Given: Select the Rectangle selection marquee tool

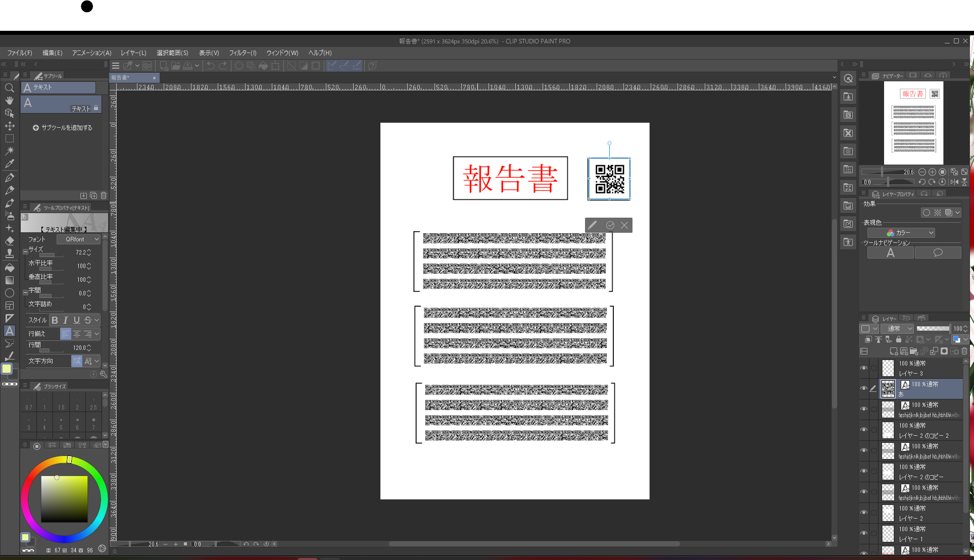Looking at the screenshot, I should coord(9,138).
